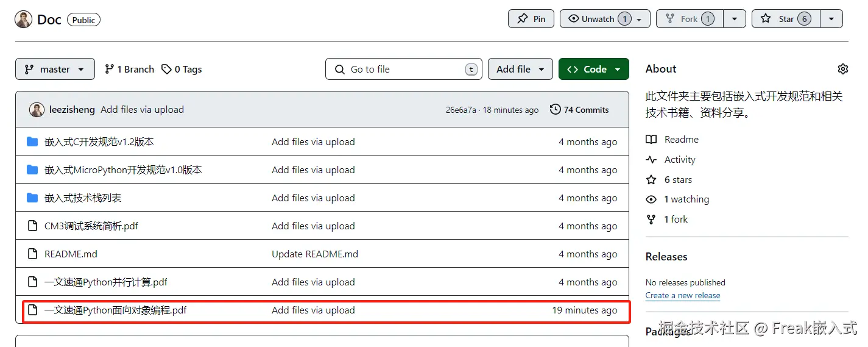Click the repository owner avatar beside Doc
The height and width of the screenshot is (347, 868).
coord(23,20)
